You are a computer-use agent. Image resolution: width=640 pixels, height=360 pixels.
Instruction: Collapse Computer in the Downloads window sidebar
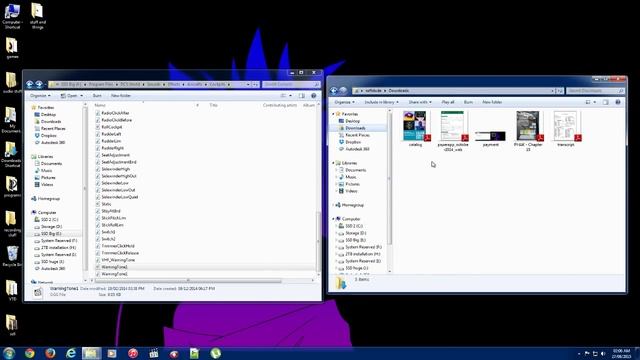click(333, 219)
